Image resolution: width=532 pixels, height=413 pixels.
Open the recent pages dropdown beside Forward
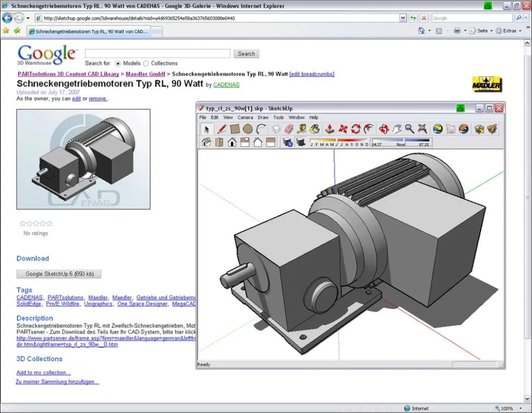[x=28, y=18]
